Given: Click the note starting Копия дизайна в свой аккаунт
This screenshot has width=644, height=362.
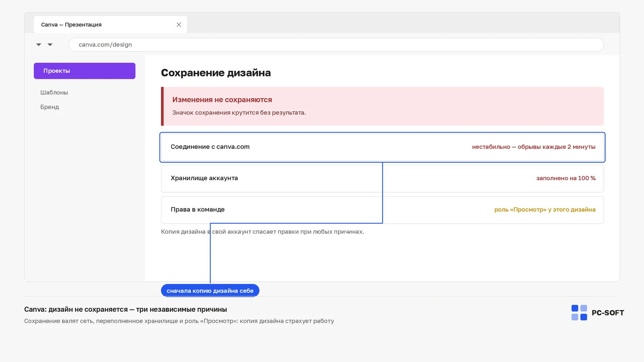Looking at the screenshot, I should click(262, 232).
